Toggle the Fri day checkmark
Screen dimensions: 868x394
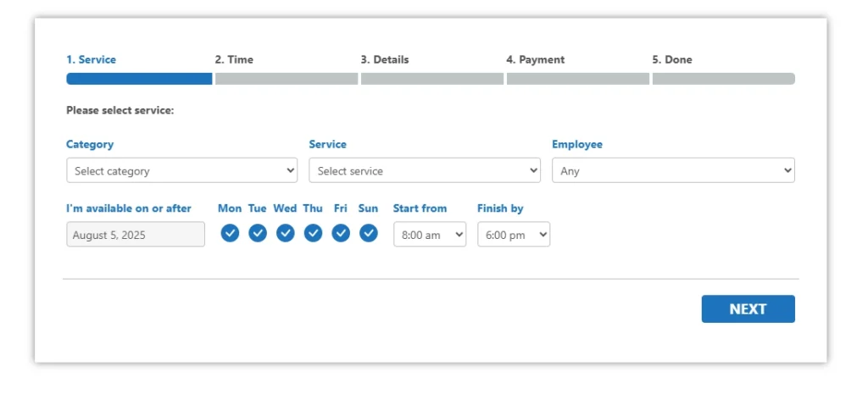click(341, 233)
